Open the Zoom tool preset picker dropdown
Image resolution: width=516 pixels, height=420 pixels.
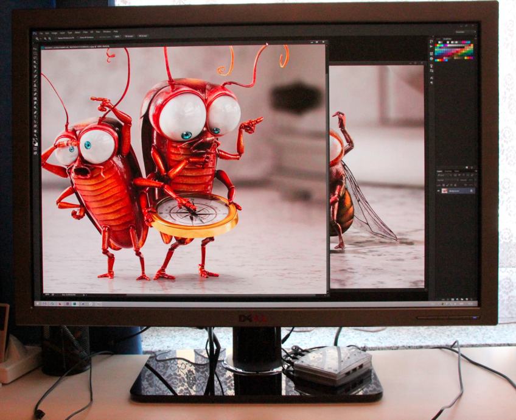pos(41,38)
